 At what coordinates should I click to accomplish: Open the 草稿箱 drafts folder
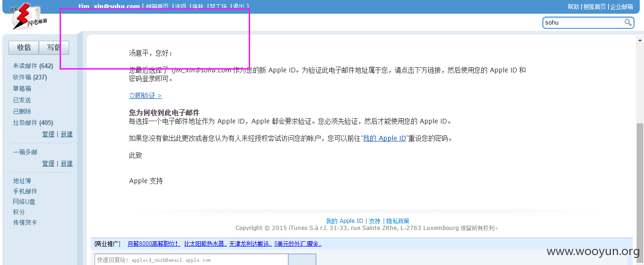pyautogui.click(x=22, y=88)
